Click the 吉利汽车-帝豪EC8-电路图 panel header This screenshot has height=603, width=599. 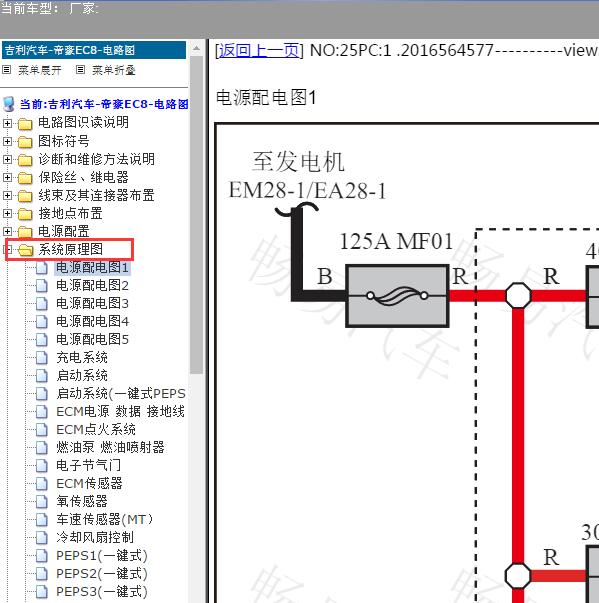click(x=94, y=50)
